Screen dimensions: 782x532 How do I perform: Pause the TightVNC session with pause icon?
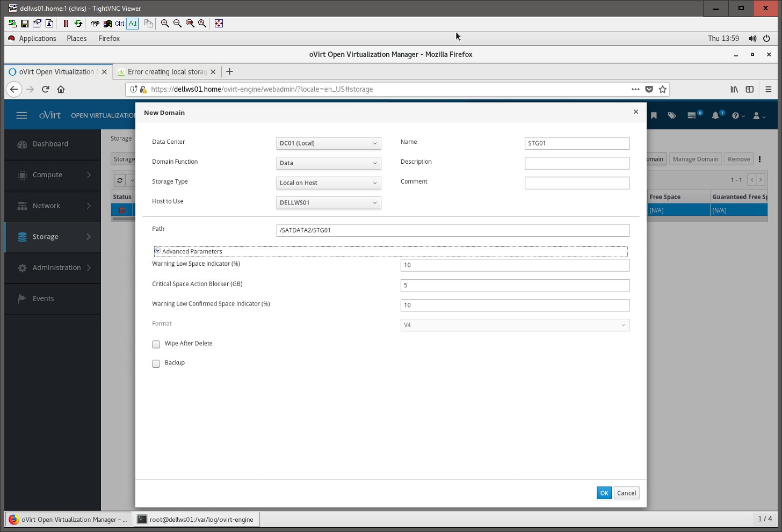tap(66, 24)
